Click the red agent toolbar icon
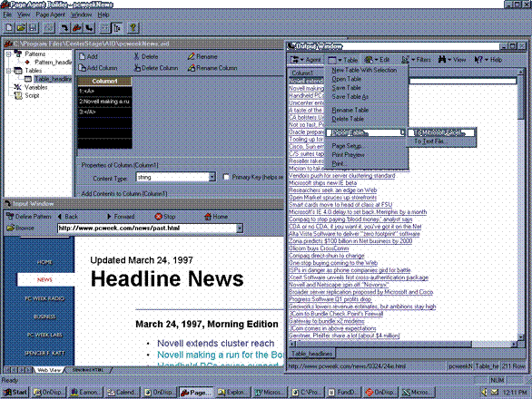 77,28
